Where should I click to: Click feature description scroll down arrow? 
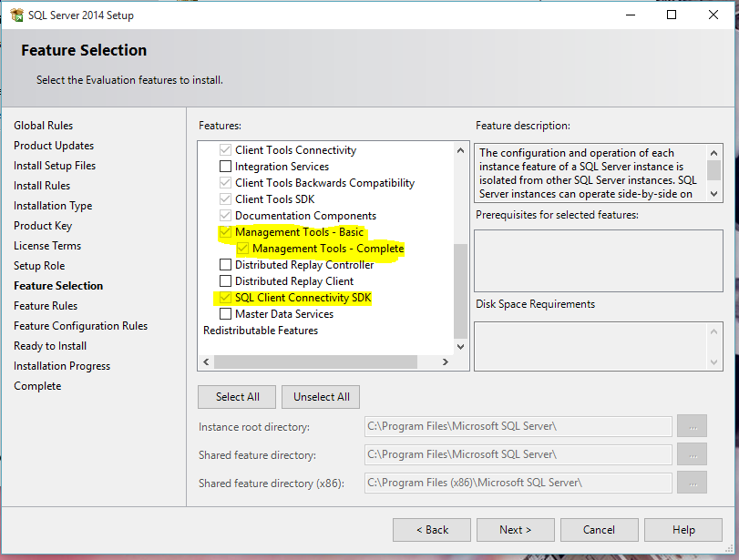coord(714,194)
